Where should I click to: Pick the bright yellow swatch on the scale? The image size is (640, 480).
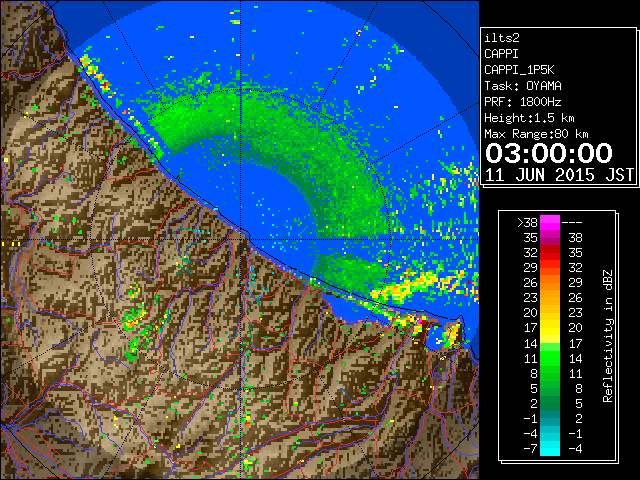click(550, 328)
